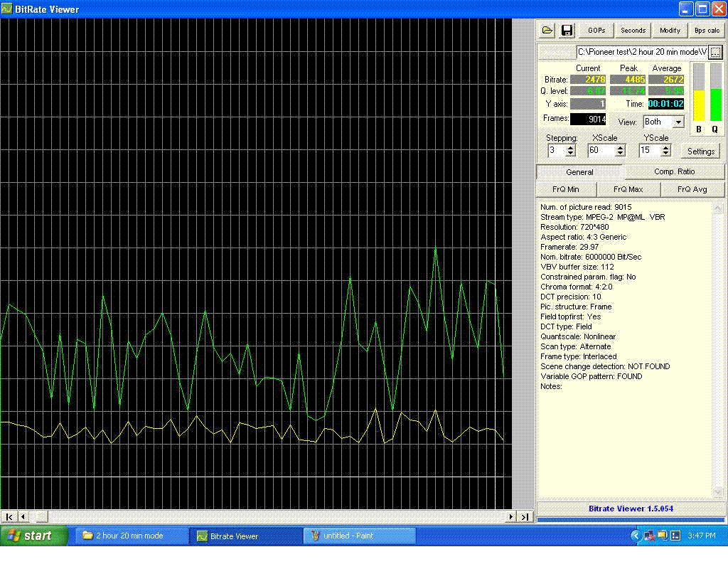Click the Time value 00:01:02

(665, 104)
